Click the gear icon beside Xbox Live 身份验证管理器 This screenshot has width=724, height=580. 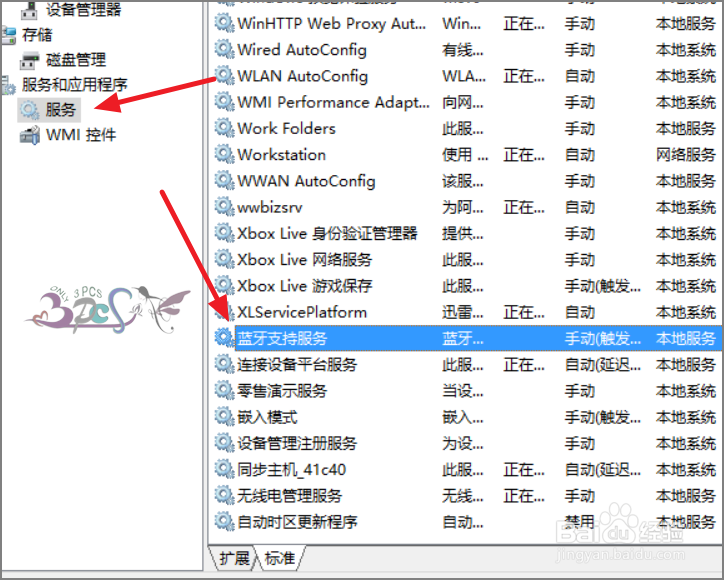(x=224, y=233)
